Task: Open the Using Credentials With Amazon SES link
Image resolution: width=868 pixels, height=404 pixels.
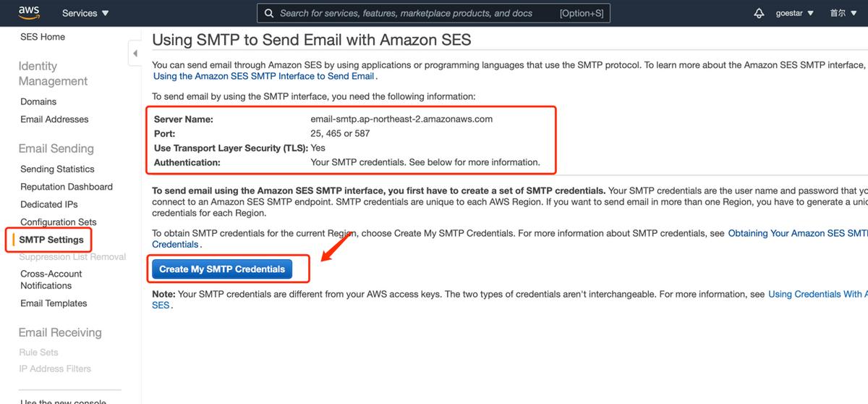Action: (x=816, y=294)
